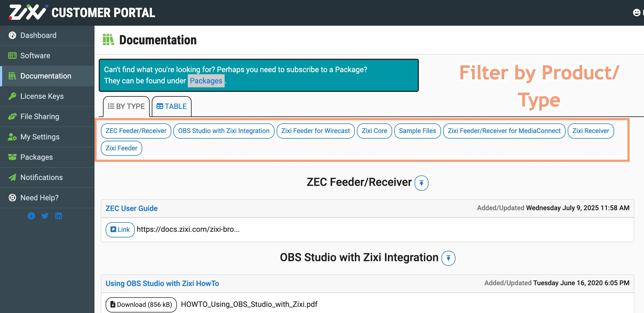This screenshot has height=313, width=644.
Task: Click back-to-top icon beside OBS Studio heading
Action: (x=448, y=258)
